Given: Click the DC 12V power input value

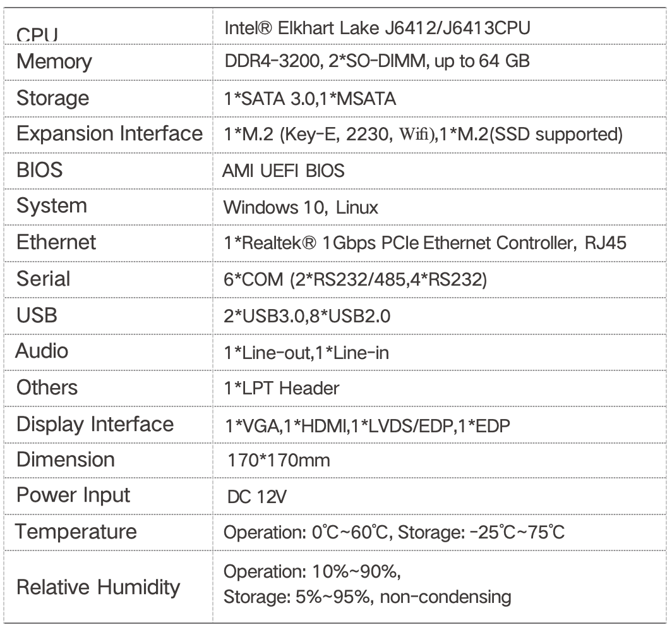Looking at the screenshot, I should [x=257, y=497].
